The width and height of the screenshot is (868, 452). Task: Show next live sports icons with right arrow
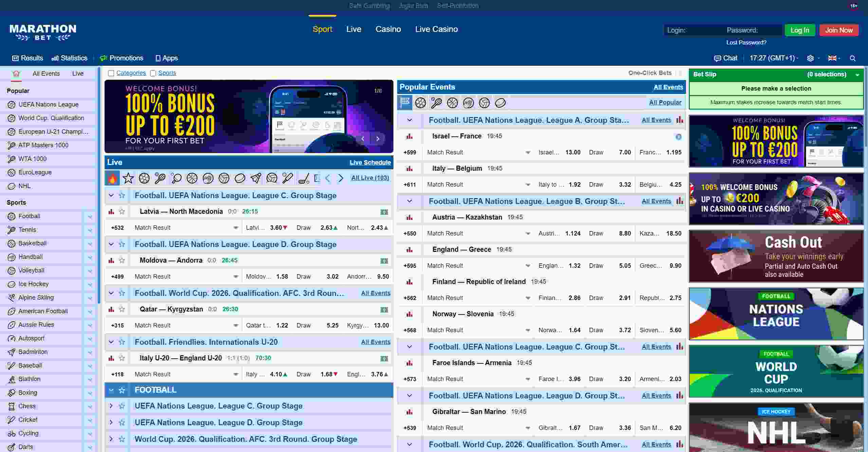click(340, 178)
